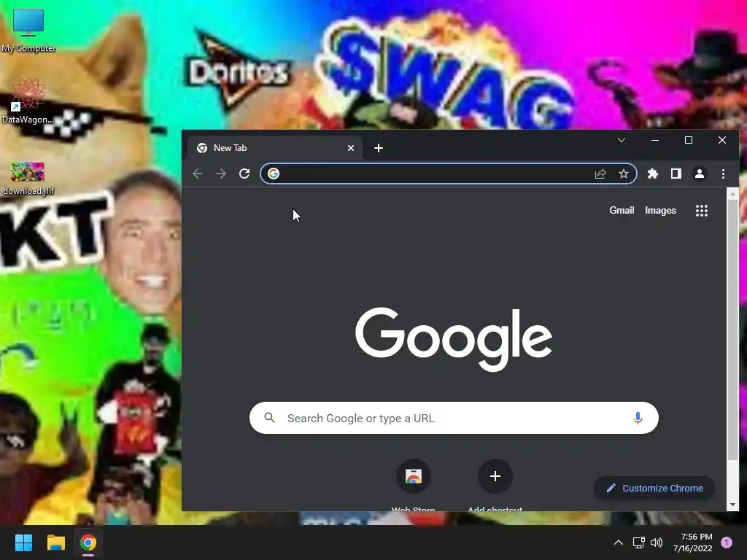Open the clock showing 7:56 PM
Viewport: 747px width, 560px height.
click(x=693, y=542)
